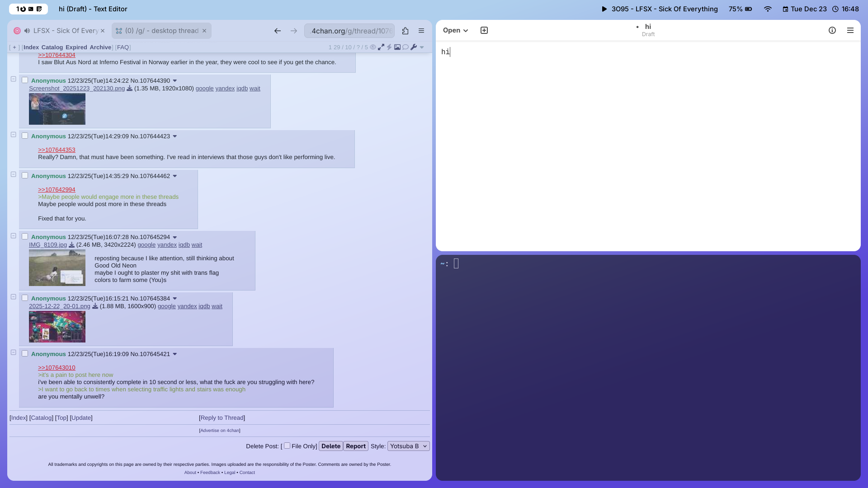Expand the Open dropdown in Text Editor
This screenshot has width=868, height=488.
(455, 30)
